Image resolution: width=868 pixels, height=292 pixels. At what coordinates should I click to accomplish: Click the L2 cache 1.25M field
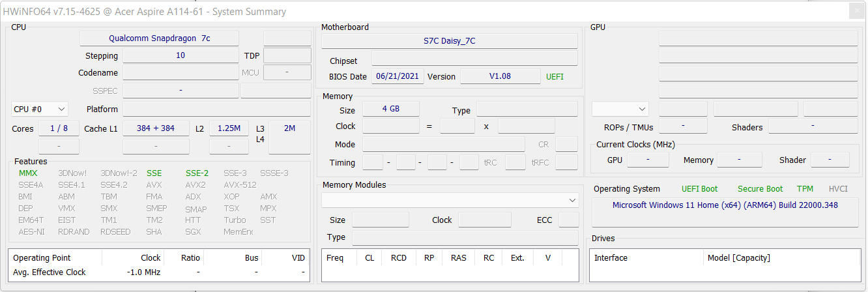pos(229,128)
